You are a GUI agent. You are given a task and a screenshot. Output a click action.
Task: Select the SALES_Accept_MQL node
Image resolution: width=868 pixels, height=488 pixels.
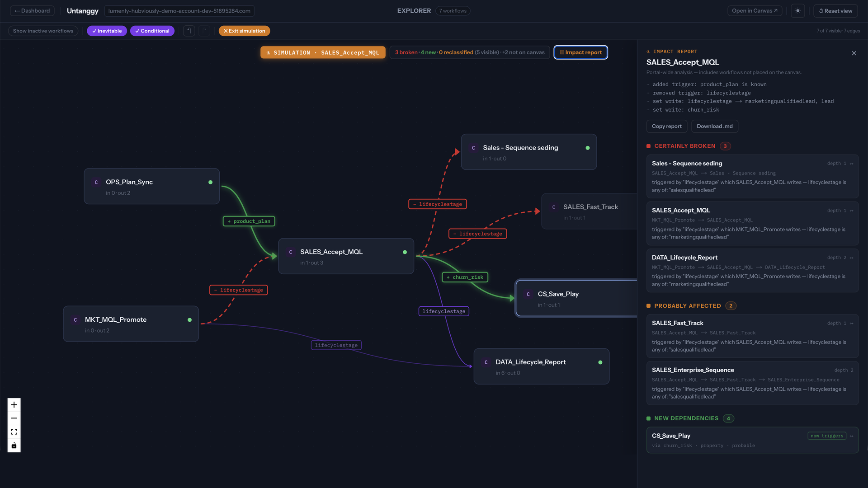346,256
